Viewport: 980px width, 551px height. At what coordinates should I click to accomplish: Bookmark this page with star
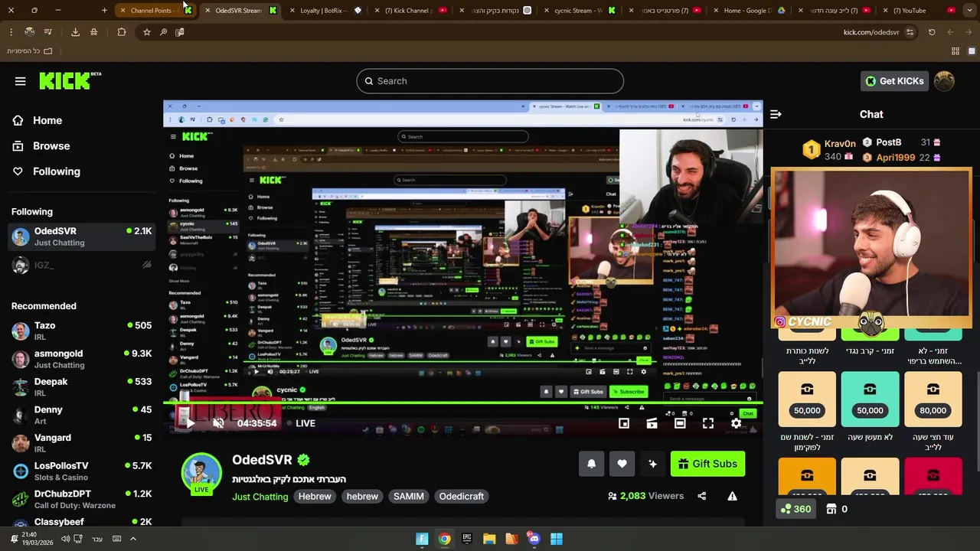pyautogui.click(x=146, y=32)
